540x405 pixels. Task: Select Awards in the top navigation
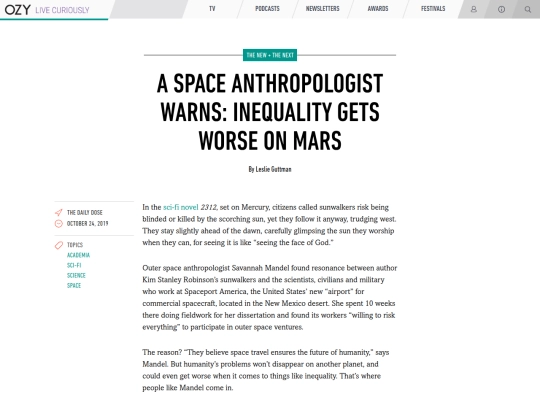click(378, 9)
